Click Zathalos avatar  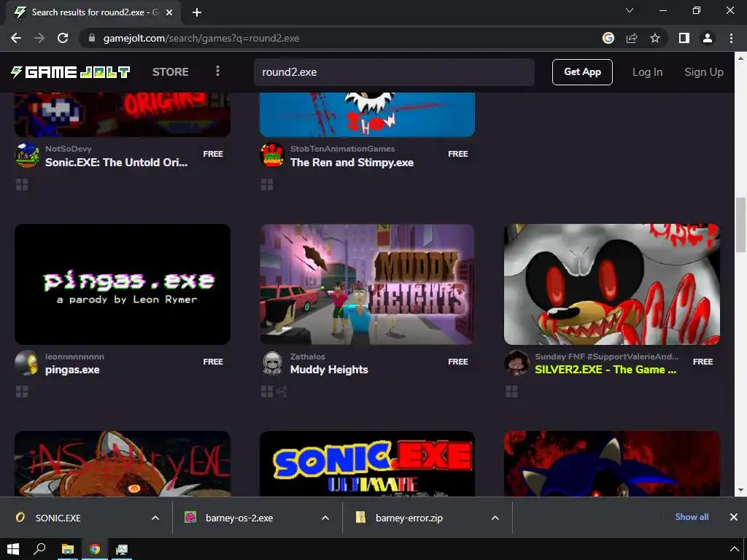coord(272,363)
